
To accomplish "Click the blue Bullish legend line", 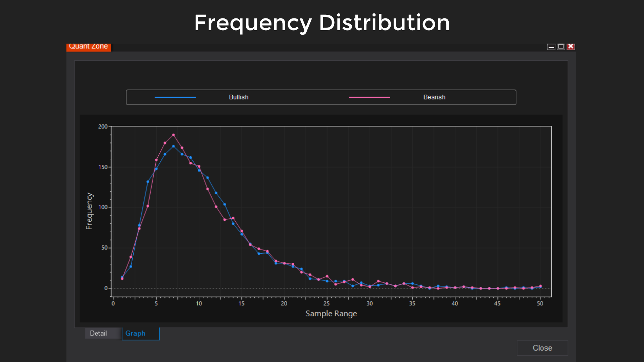I will 175,97.
